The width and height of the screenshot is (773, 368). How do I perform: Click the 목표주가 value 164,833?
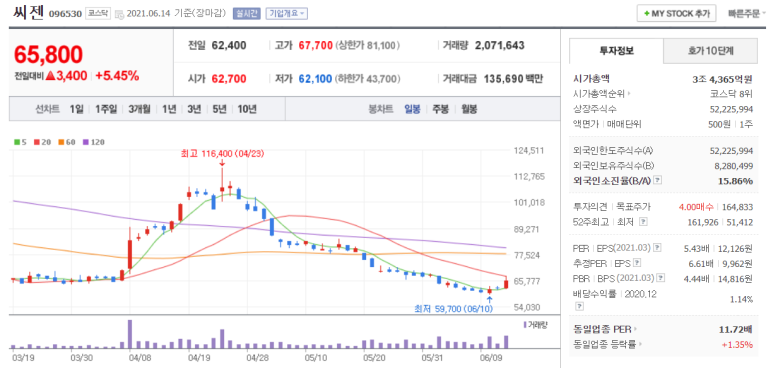[738, 207]
